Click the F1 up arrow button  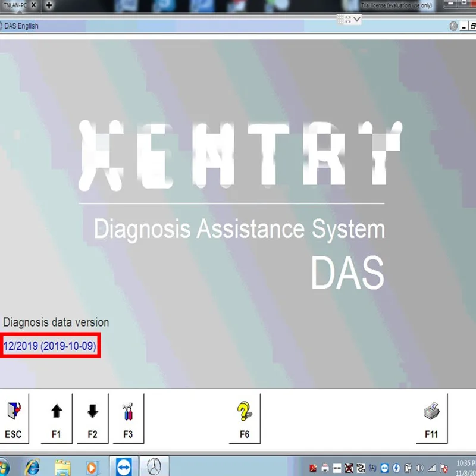[57, 419]
